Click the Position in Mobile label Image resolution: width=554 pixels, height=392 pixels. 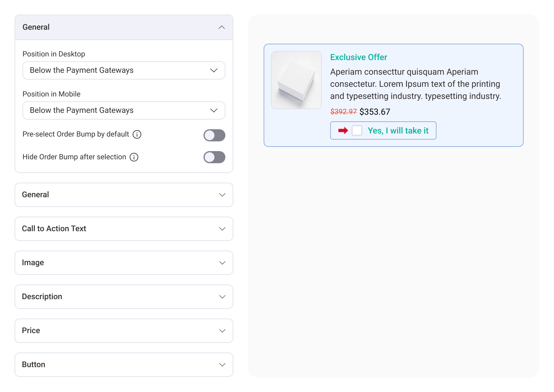click(x=51, y=94)
